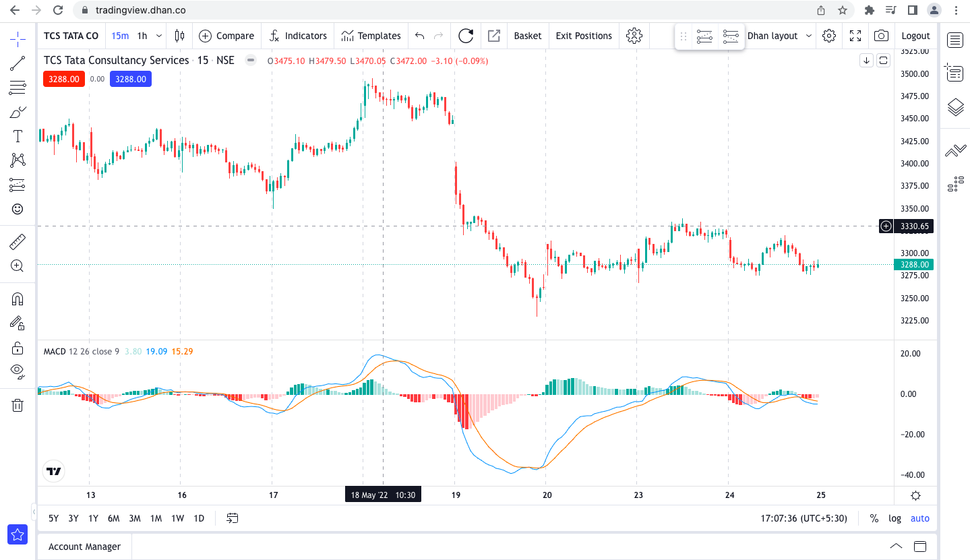Screen dimensions: 970x560
Task: Open the data window panel icon
Action: 955,72
